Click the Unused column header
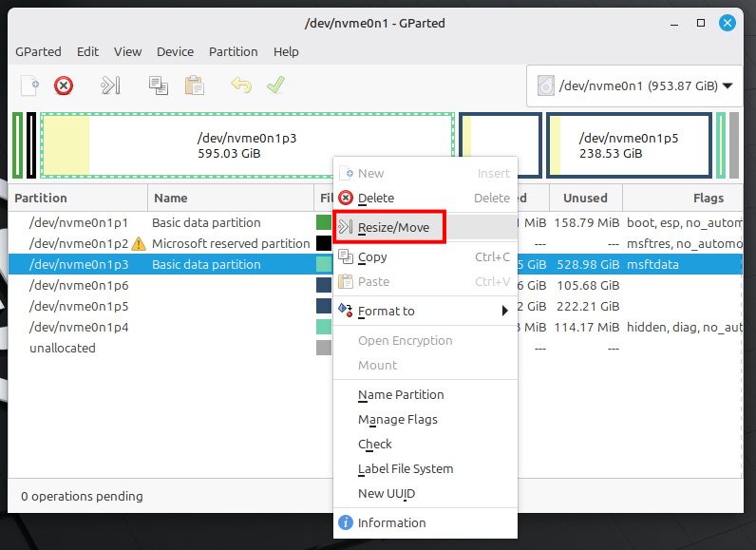 pyautogui.click(x=585, y=198)
